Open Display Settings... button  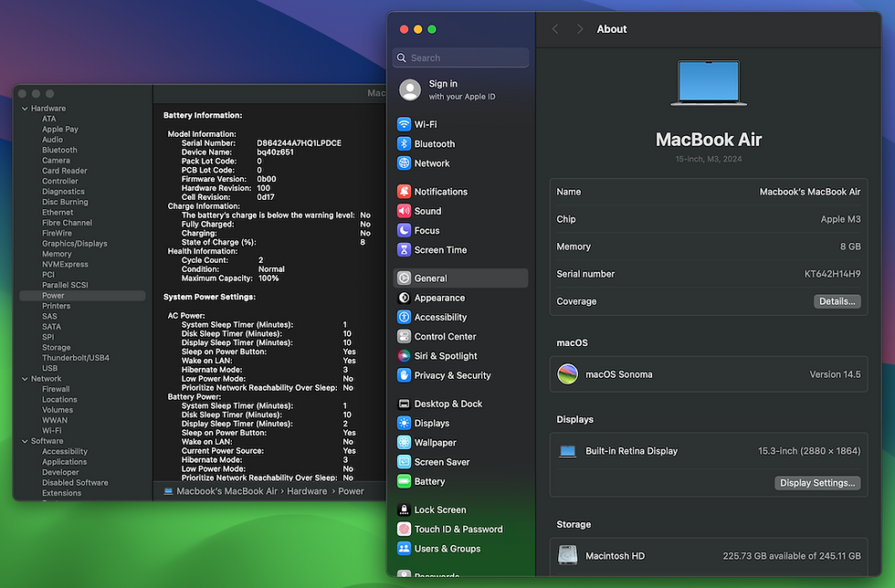[817, 483]
